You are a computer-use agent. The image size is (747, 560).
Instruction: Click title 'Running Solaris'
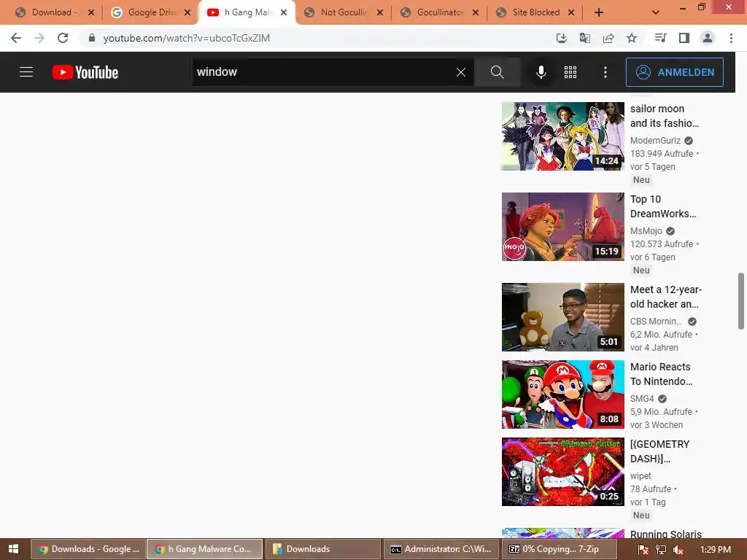[666, 534]
